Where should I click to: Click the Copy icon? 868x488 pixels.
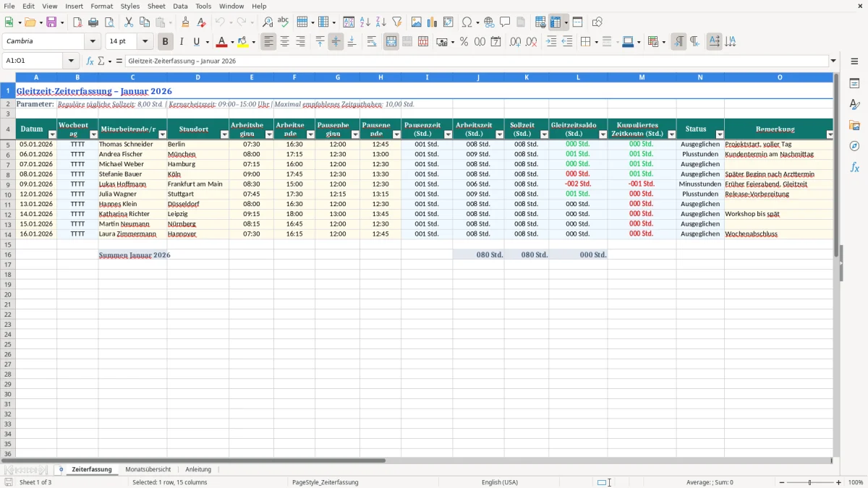pyautogui.click(x=145, y=22)
